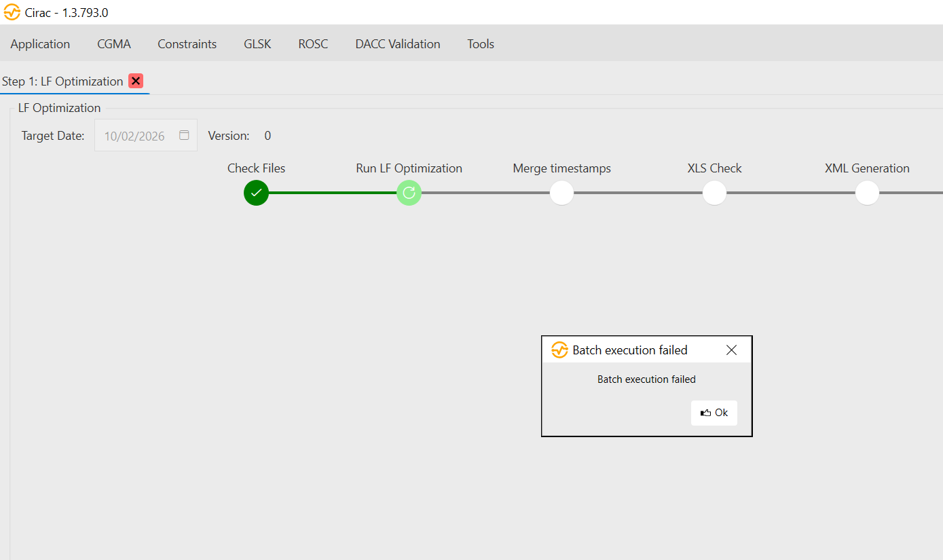Click the XLS Check step circle
This screenshot has width=943, height=560.
(714, 193)
